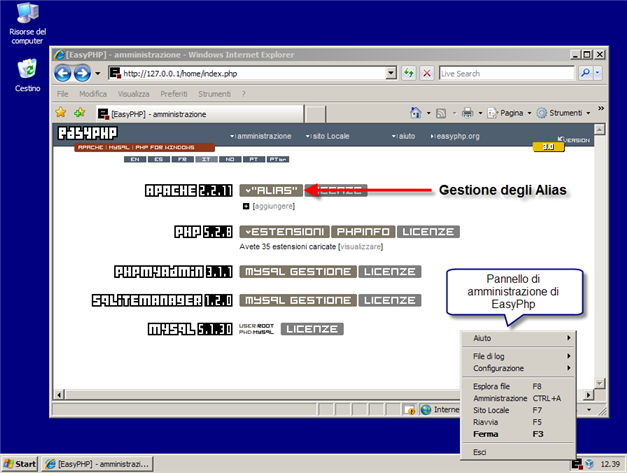This screenshot has height=473, width=627.
Task: Open Risorse del computer desktop icon
Action: 28,23
